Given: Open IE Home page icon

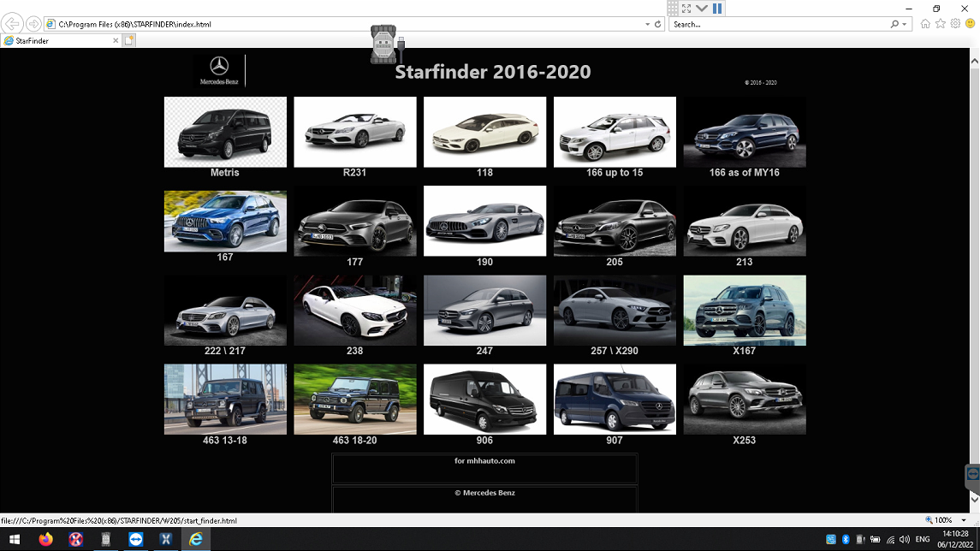Looking at the screenshot, I should click(x=925, y=24).
